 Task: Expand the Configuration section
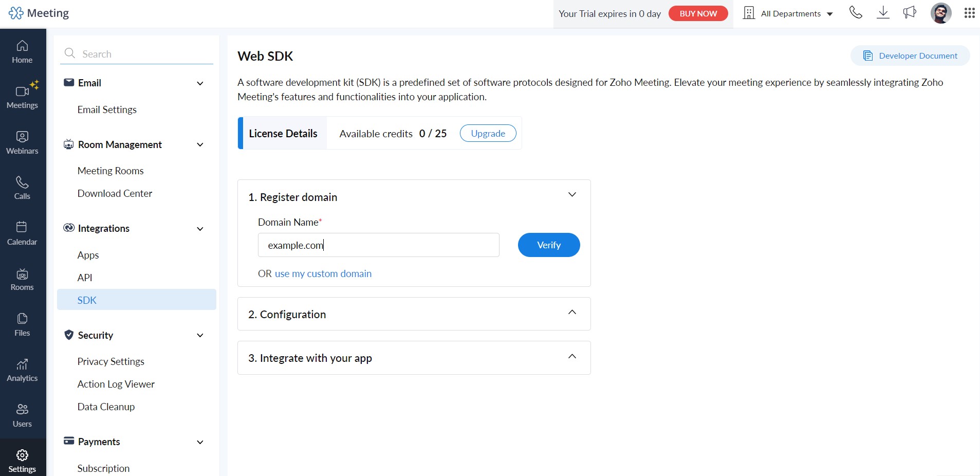[572, 313]
